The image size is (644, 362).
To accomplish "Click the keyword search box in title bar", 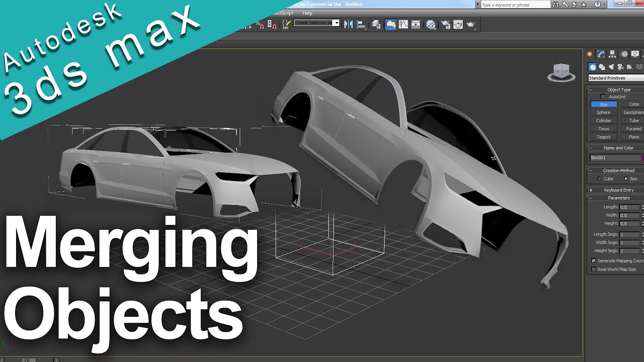I will 516,5.
